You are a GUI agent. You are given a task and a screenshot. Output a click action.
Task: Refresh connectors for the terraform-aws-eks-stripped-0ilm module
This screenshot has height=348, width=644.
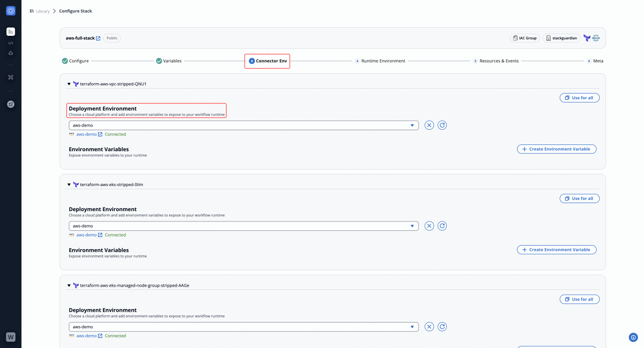click(x=442, y=226)
